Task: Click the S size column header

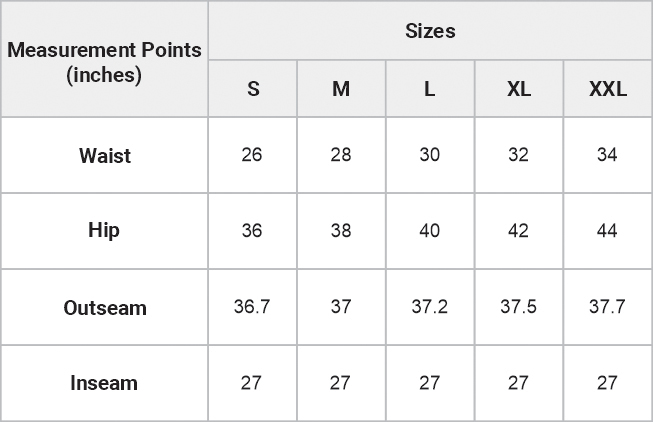Action: point(253,89)
